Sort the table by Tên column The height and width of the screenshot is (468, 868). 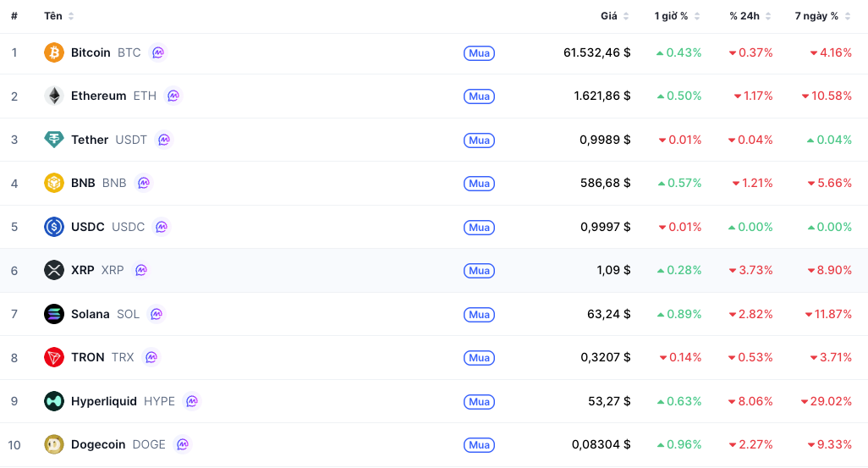click(x=58, y=16)
